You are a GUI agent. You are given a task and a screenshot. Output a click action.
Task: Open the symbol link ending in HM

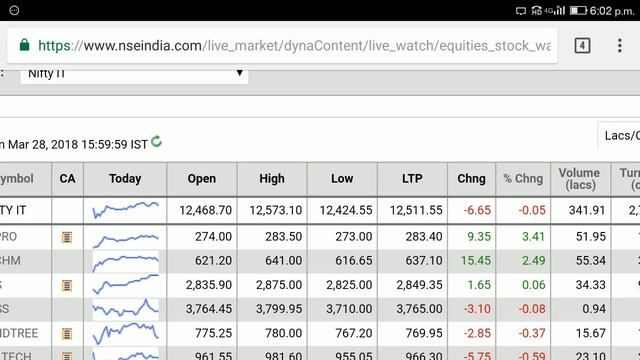tap(10, 261)
